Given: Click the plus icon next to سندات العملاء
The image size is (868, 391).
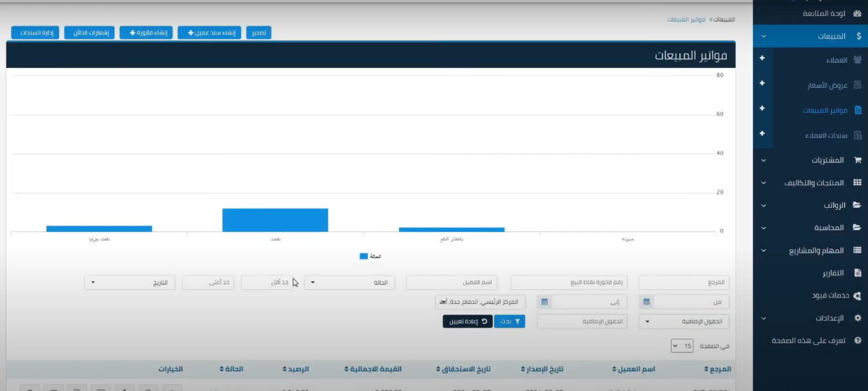Looking at the screenshot, I should point(762,133).
